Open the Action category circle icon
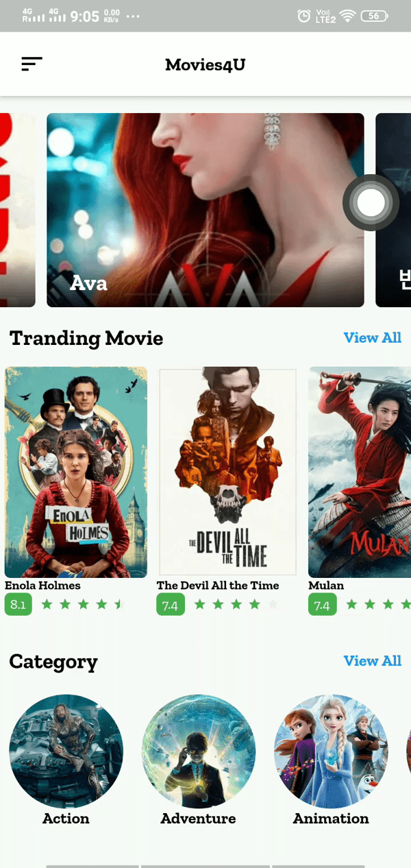The width and height of the screenshot is (411, 868). 66,751
